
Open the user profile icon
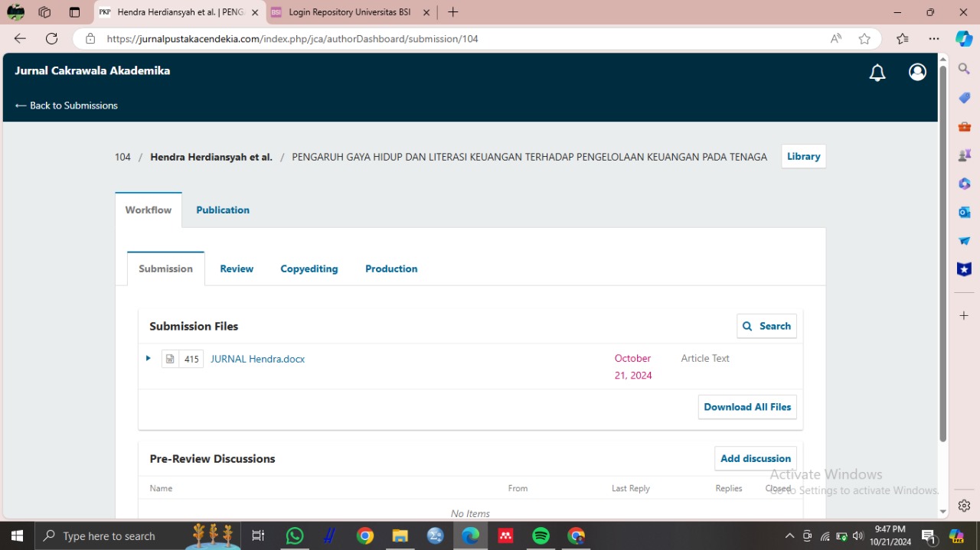click(x=917, y=72)
